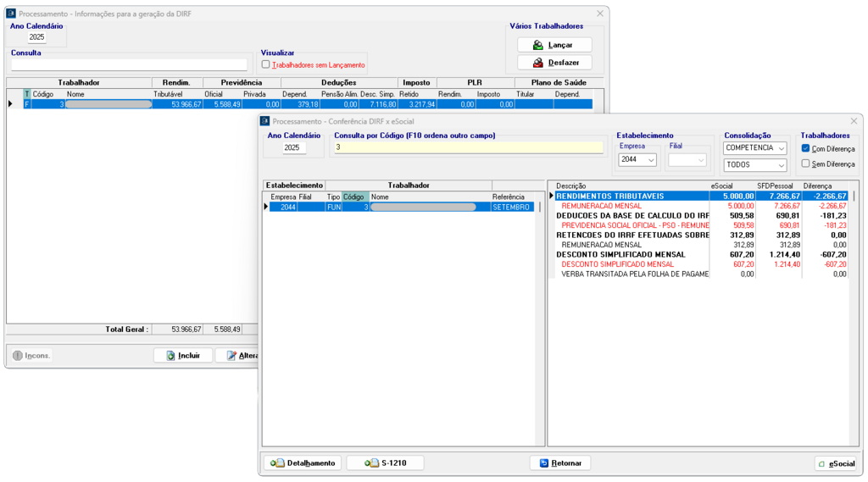The height and width of the screenshot is (482, 868).
Task: Click the S-1210 folder icon button
Action: (x=371, y=463)
